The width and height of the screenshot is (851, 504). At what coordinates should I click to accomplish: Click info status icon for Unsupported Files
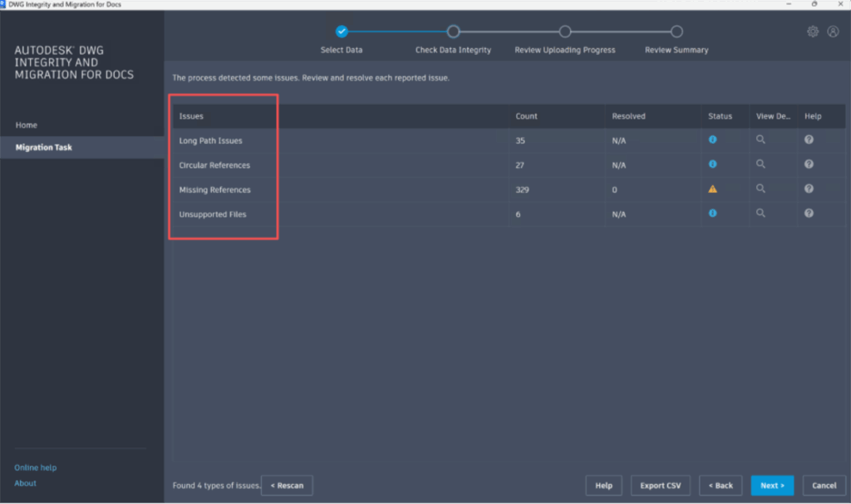point(712,213)
